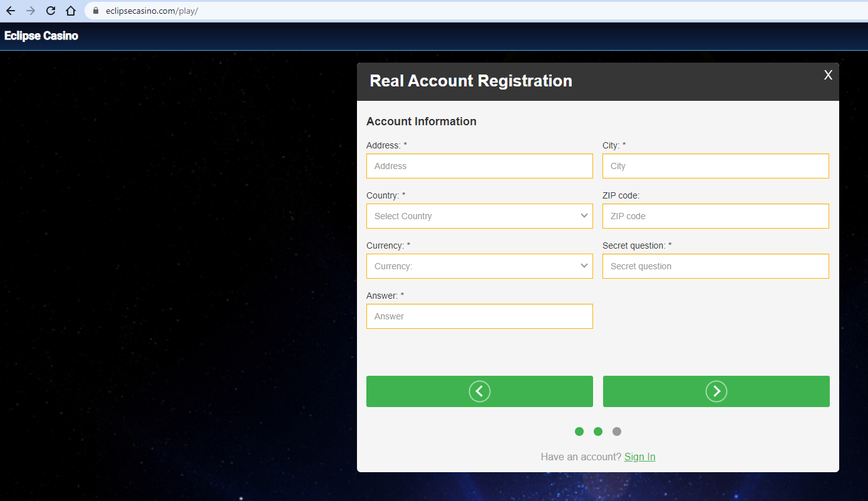This screenshot has height=501, width=868.
Task: Click the Eclipse Casino logo text
Action: pyautogui.click(x=41, y=36)
